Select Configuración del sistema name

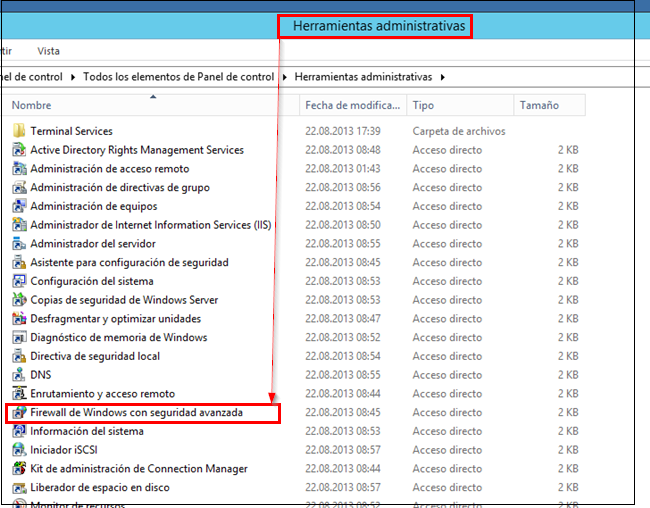[92, 281]
